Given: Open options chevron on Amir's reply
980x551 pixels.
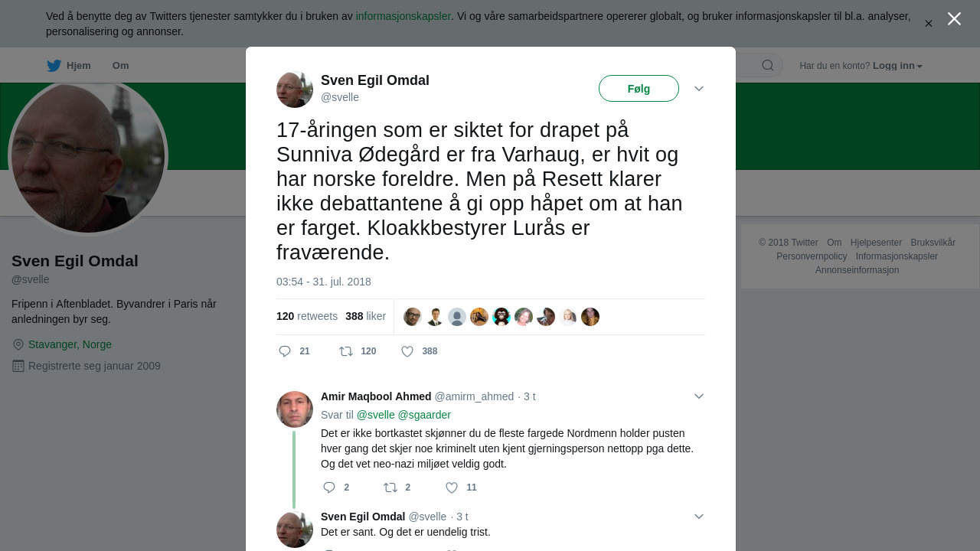Looking at the screenshot, I should tap(699, 396).
